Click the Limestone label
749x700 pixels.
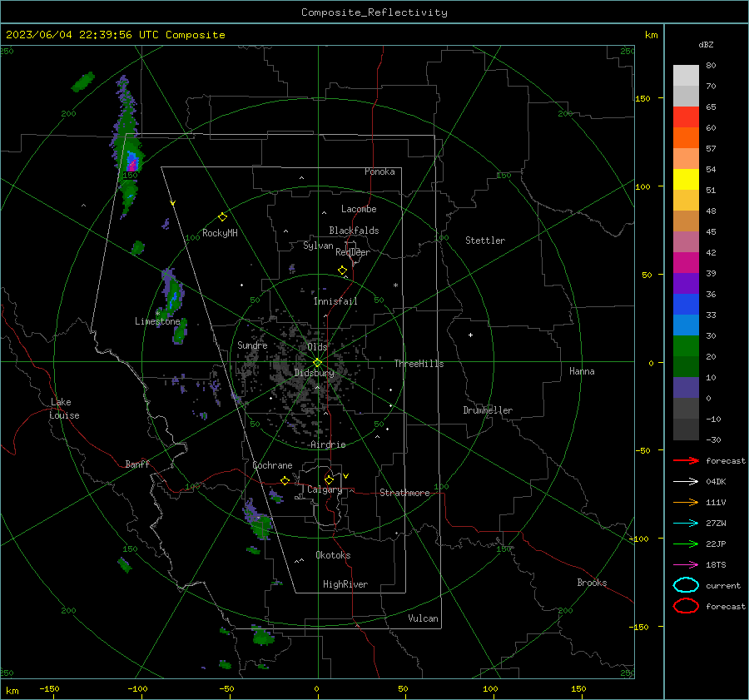pyautogui.click(x=157, y=321)
